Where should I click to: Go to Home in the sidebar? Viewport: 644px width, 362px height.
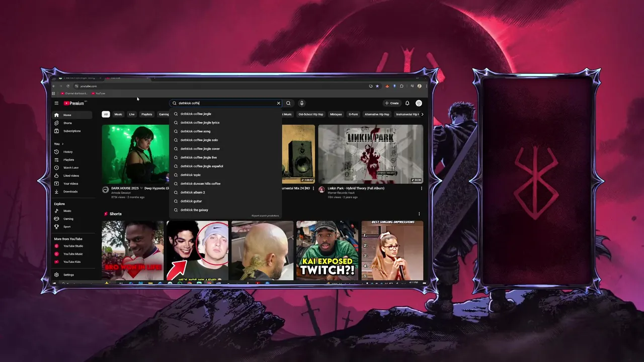point(72,115)
